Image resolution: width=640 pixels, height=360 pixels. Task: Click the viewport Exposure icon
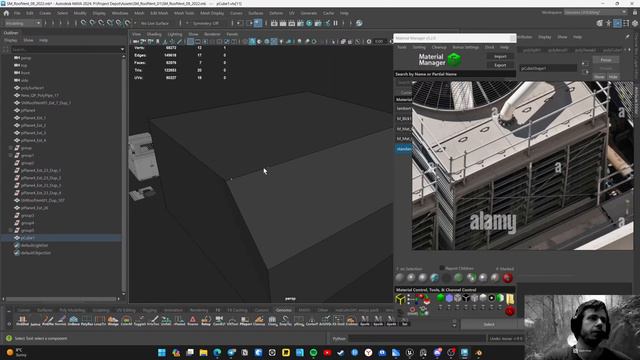(369, 41)
